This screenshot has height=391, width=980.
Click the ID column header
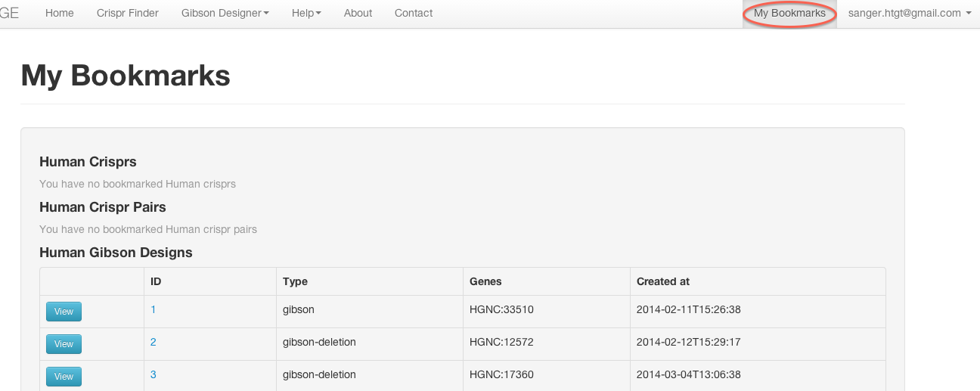point(156,281)
